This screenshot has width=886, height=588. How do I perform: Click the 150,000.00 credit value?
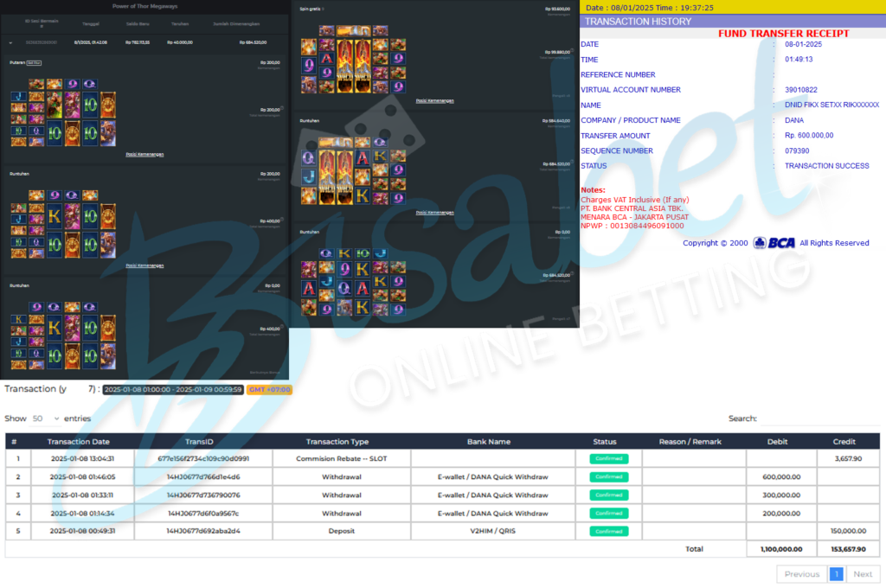[x=848, y=531]
